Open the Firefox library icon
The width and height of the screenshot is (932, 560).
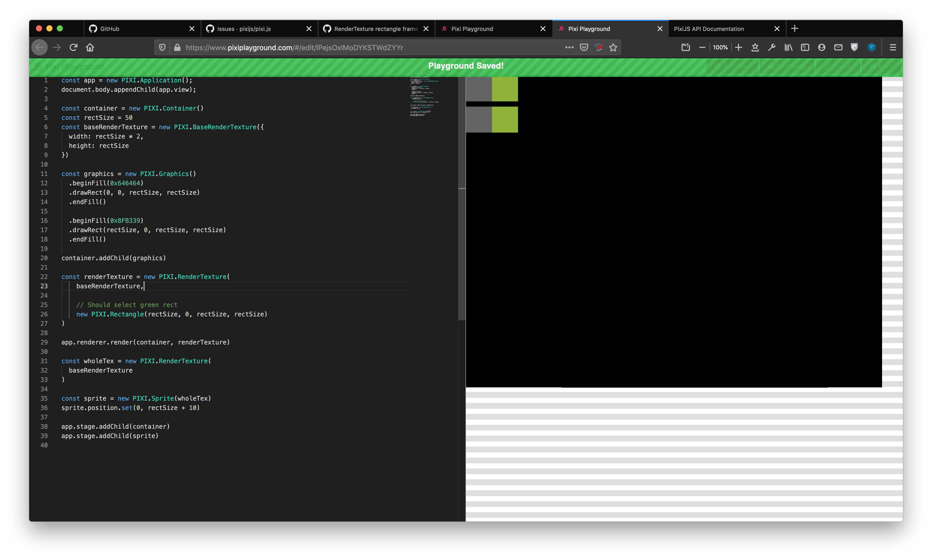point(788,47)
